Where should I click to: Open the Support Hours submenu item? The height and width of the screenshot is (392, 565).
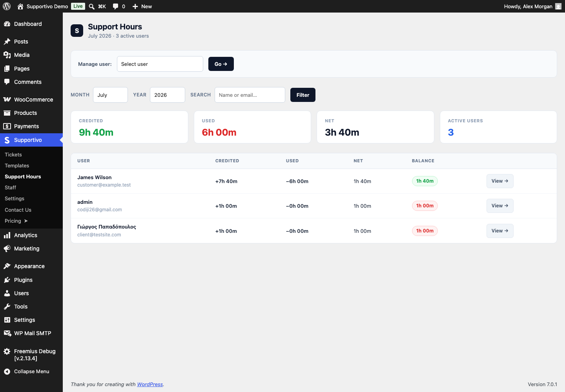(23, 177)
